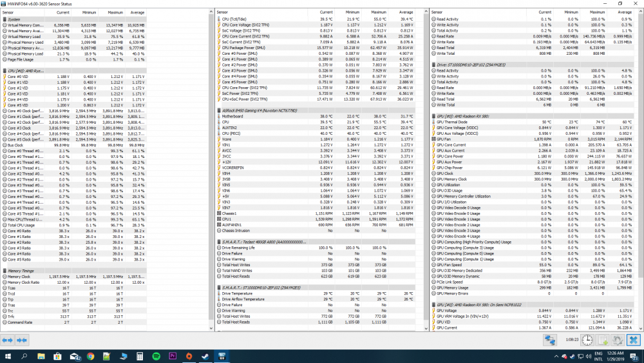Select the Motherboard temperature row
The height and width of the screenshot is (363, 644).
(x=316, y=116)
